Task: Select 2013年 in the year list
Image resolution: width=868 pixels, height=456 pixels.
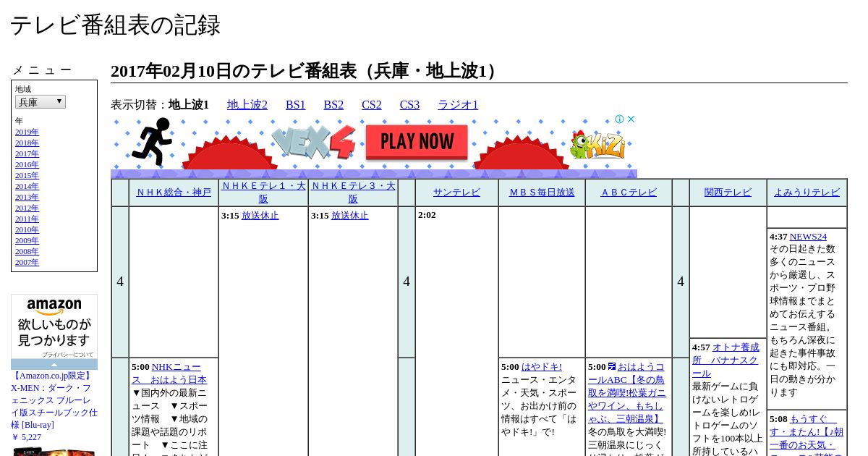Action: [x=27, y=198]
